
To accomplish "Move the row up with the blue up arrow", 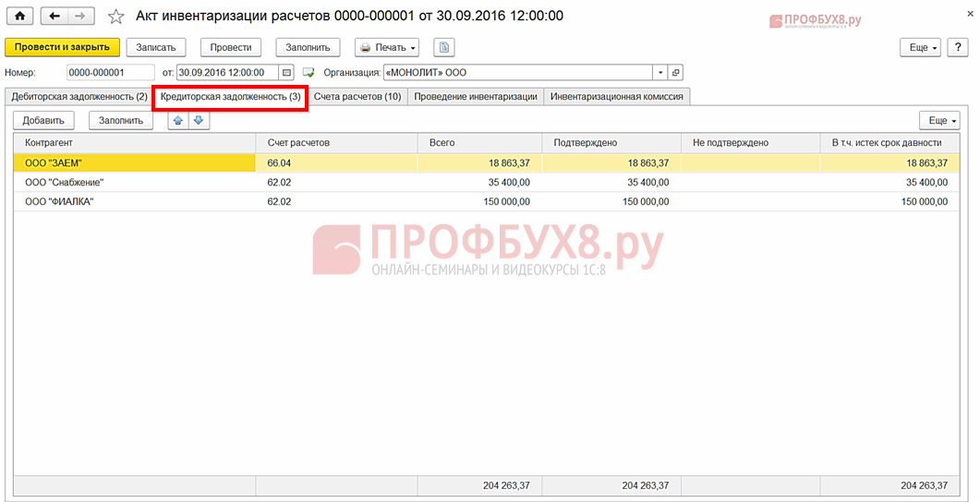I will click(x=178, y=120).
